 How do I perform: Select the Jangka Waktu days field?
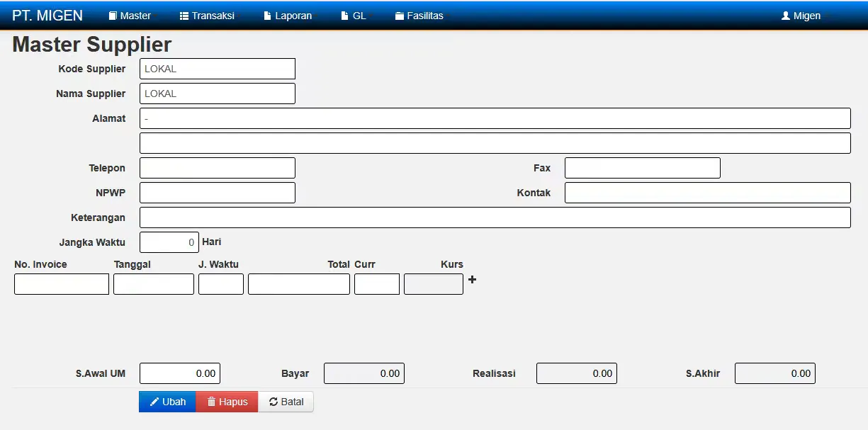[169, 242]
